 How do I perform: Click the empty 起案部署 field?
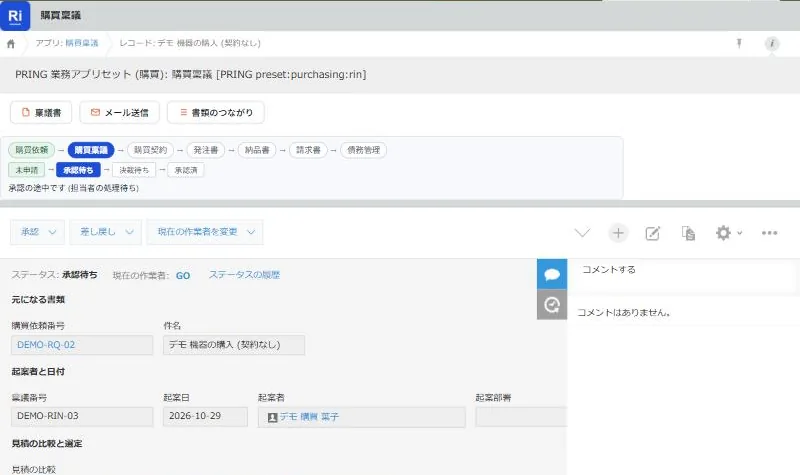[x=521, y=417]
